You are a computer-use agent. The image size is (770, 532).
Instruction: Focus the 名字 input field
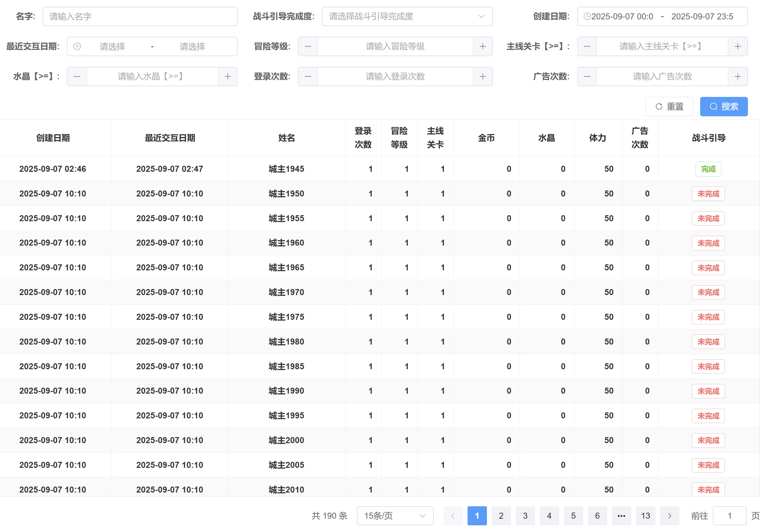click(140, 16)
